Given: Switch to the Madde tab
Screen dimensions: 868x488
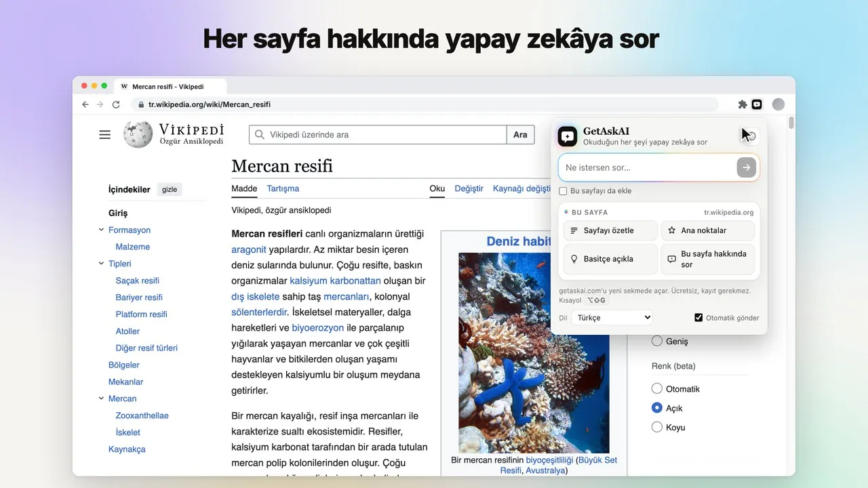Looking at the screenshot, I should (244, 188).
